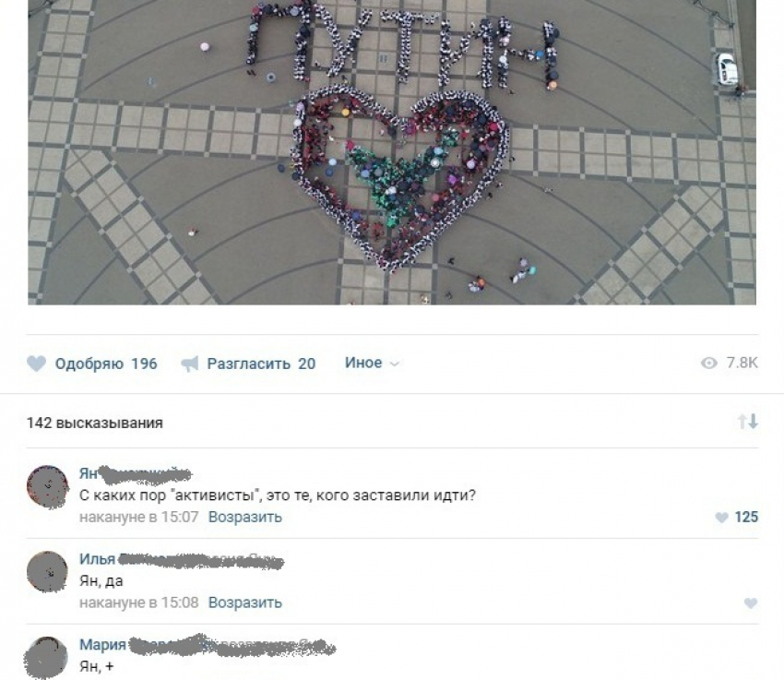Expand the Иное dropdown menu

[372, 363]
